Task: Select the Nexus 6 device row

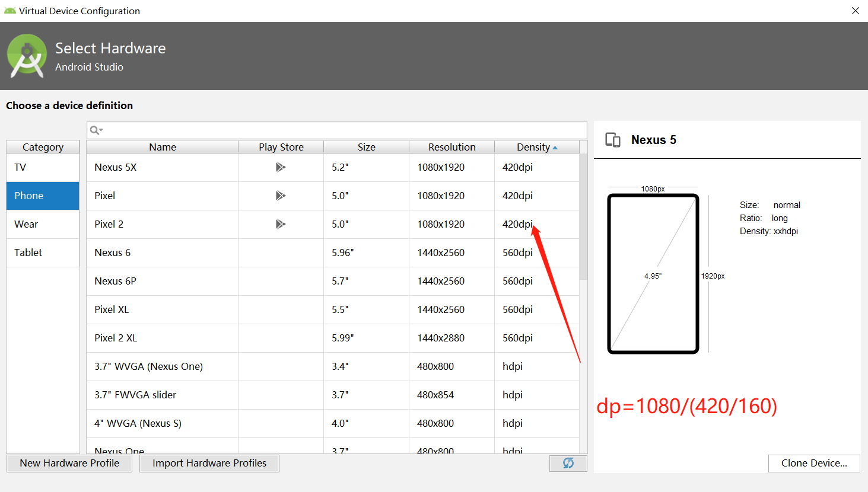Action: pyautogui.click(x=333, y=253)
